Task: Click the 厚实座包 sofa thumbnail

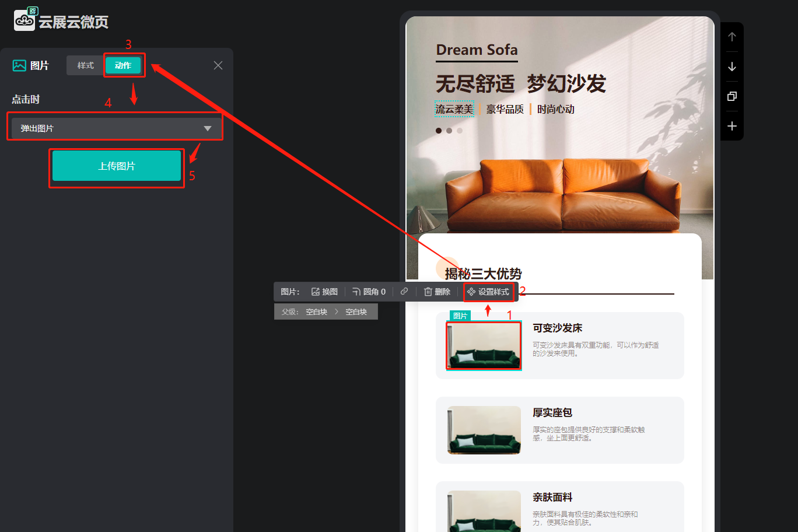Action: pyautogui.click(x=484, y=430)
